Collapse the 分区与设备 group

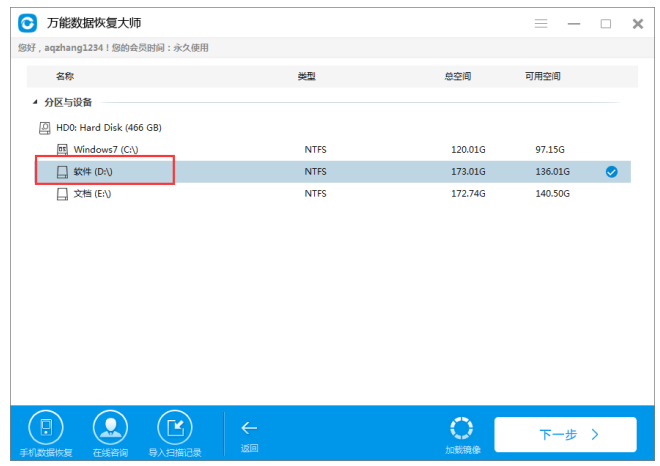coord(35,102)
